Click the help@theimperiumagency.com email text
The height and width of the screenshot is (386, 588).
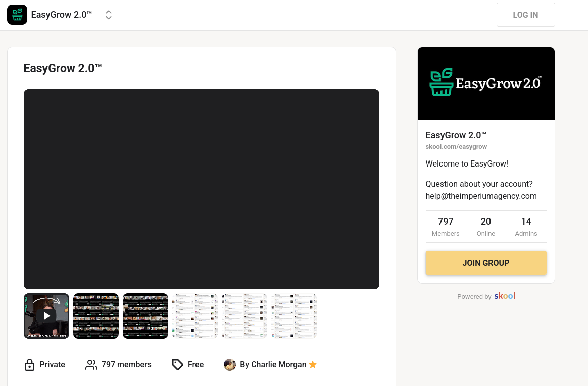click(x=481, y=196)
